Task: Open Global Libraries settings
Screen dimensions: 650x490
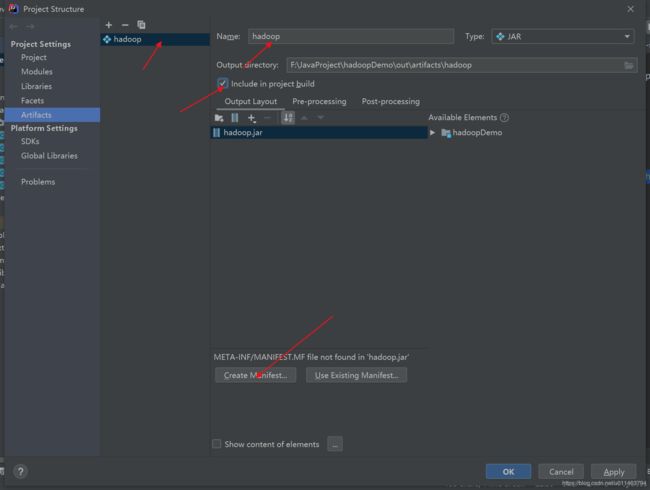Action: [x=49, y=156]
